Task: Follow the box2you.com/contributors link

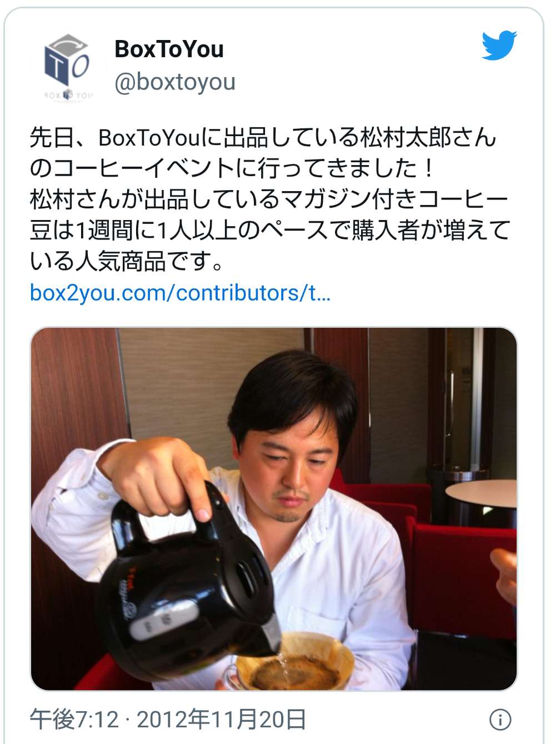Action: pos(180,293)
